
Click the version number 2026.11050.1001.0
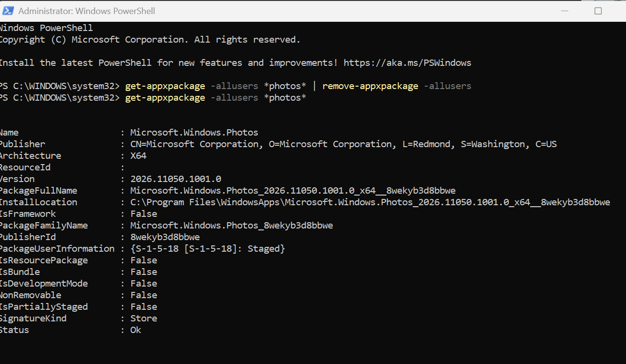[175, 179]
